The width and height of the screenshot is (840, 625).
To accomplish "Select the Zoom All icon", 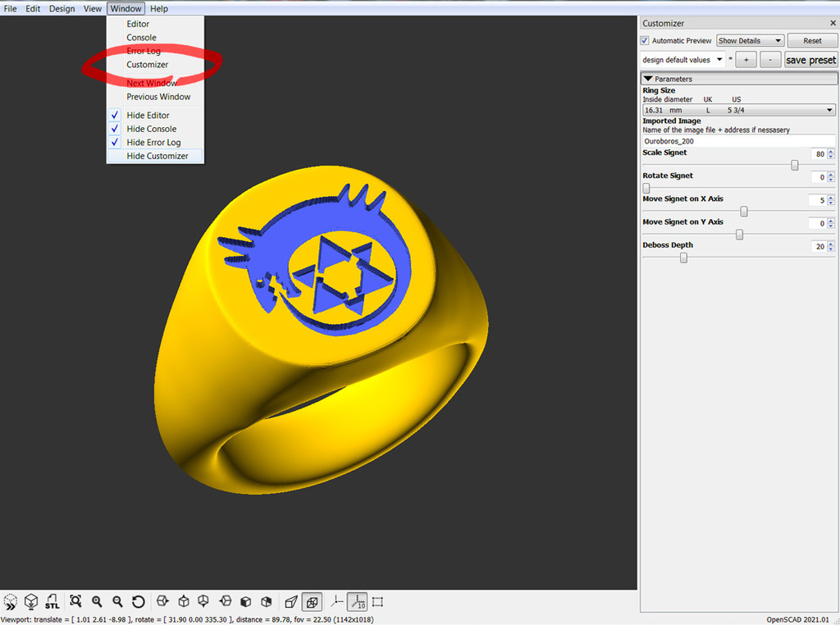I will [75, 601].
